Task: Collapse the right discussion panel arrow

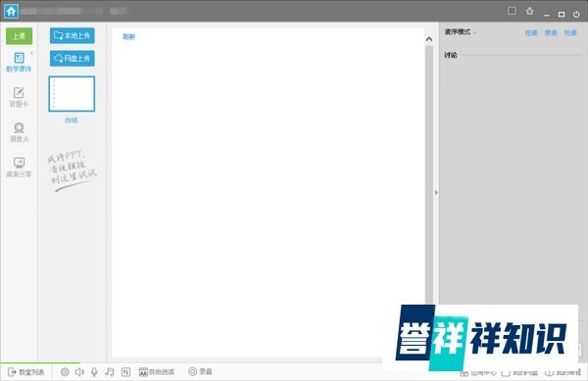Action: pos(436,193)
